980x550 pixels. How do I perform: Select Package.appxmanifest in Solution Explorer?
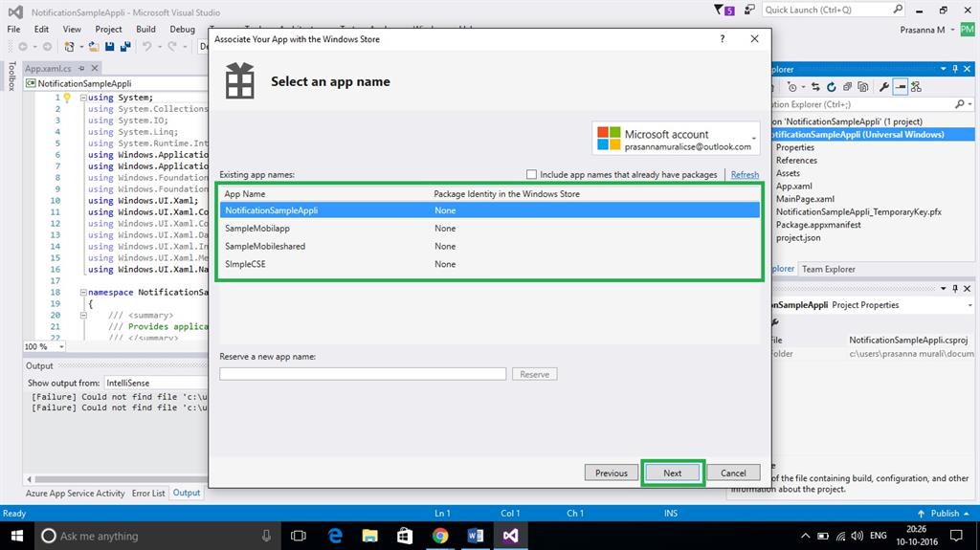[818, 225]
